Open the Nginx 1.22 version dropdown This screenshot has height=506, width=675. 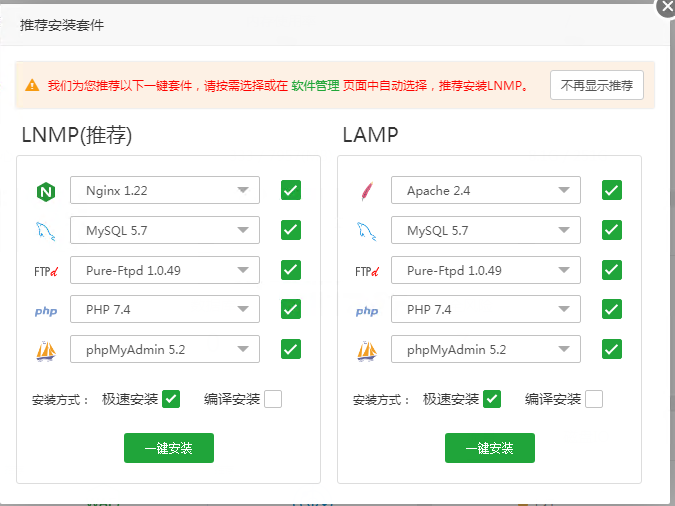pos(165,190)
